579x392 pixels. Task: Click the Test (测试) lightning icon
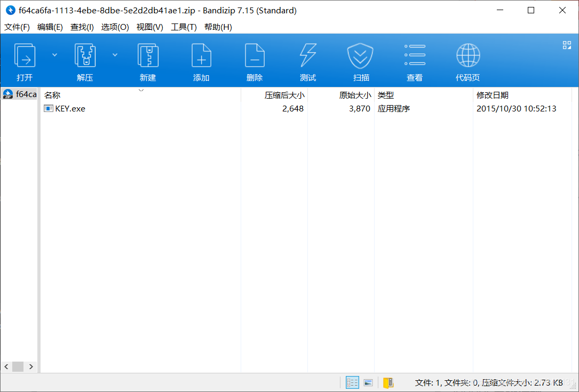tap(307, 55)
